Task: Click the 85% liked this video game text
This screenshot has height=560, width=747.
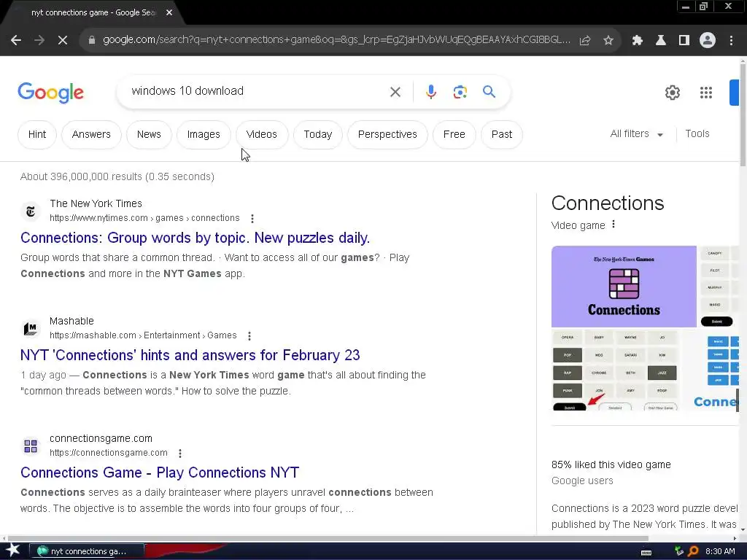Action: tap(611, 464)
